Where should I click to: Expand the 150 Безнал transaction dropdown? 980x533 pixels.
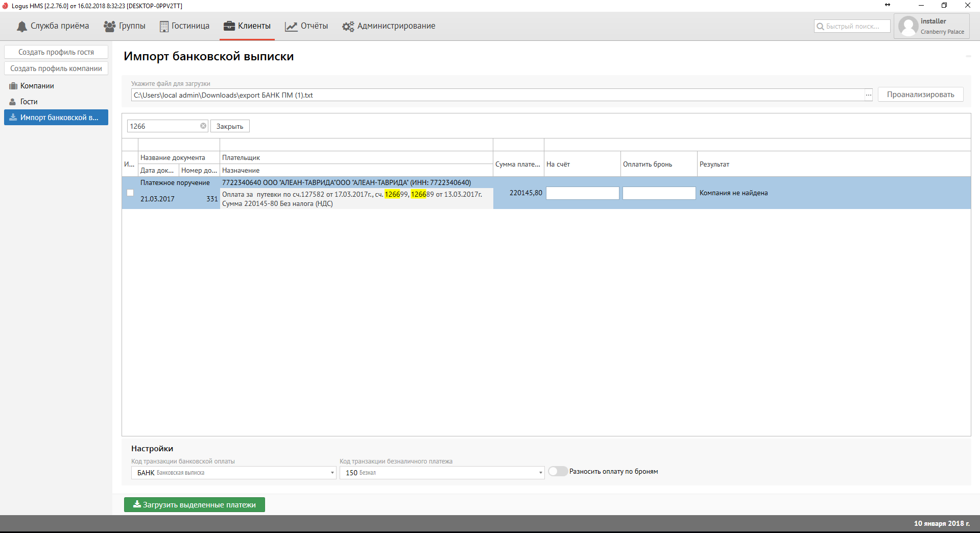coord(540,473)
